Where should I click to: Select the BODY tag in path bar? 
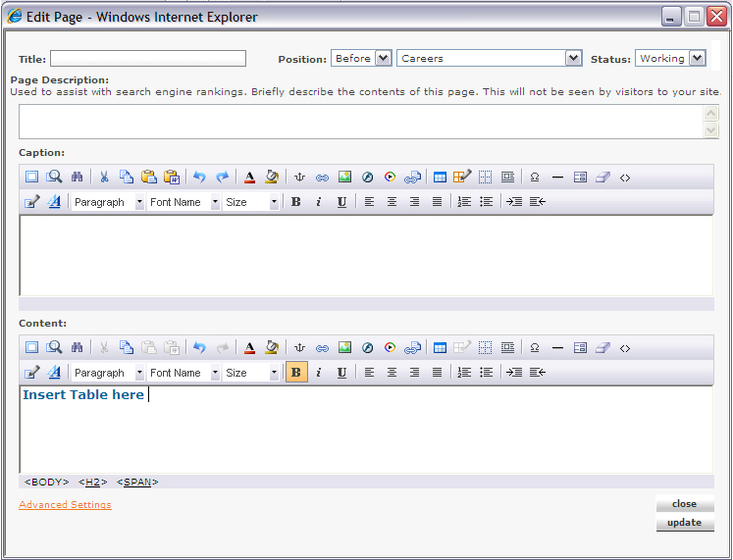click(46, 482)
